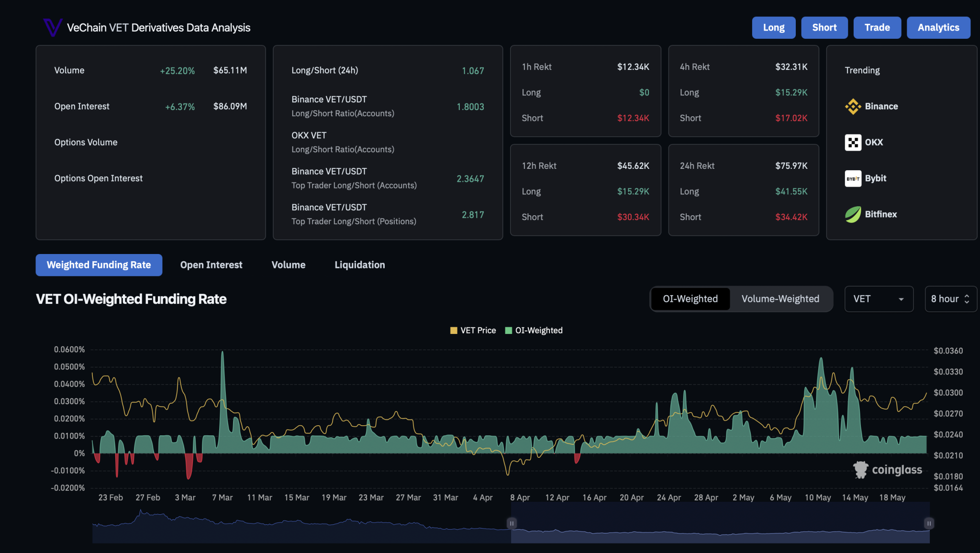
Task: Switch to the Open Interest tab
Action: [211, 265]
